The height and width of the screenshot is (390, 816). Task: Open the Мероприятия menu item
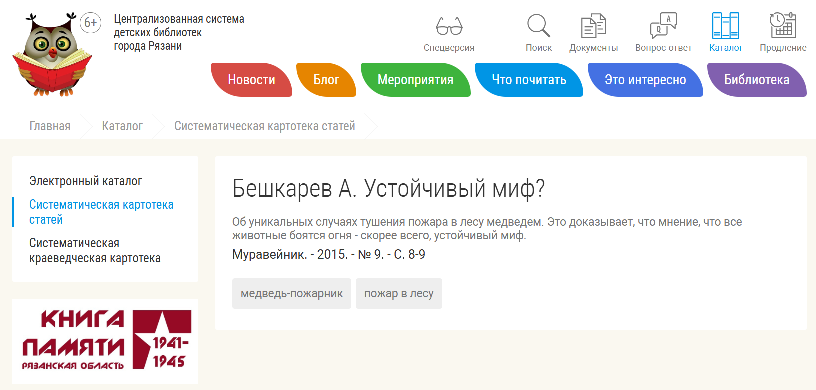415,80
